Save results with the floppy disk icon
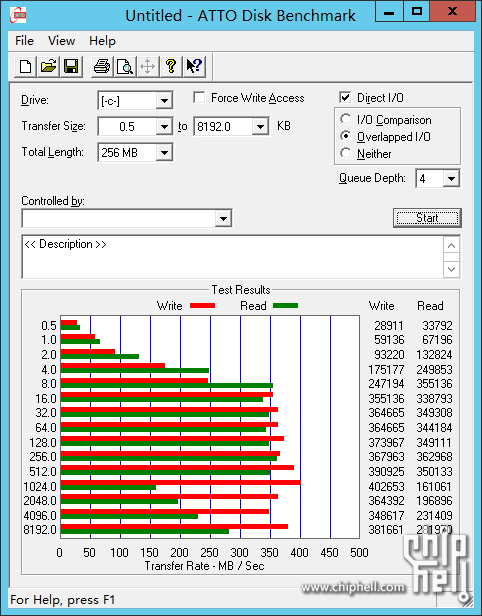This screenshot has width=482, height=616. 71,66
